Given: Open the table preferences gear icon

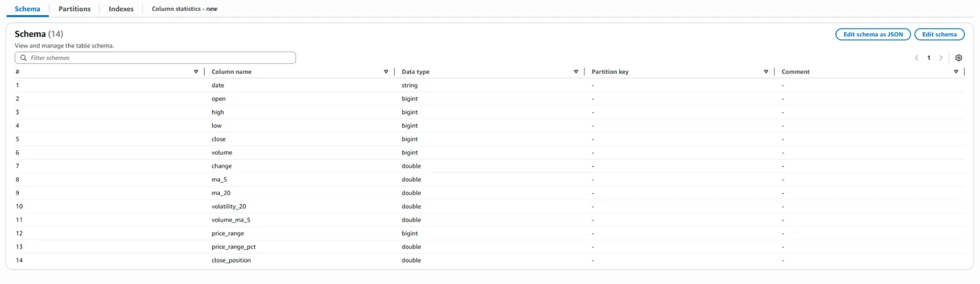Looking at the screenshot, I should click(x=959, y=58).
